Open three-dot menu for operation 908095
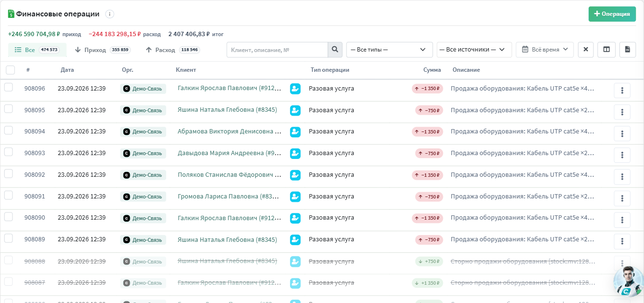The image size is (644, 303). pyautogui.click(x=622, y=112)
